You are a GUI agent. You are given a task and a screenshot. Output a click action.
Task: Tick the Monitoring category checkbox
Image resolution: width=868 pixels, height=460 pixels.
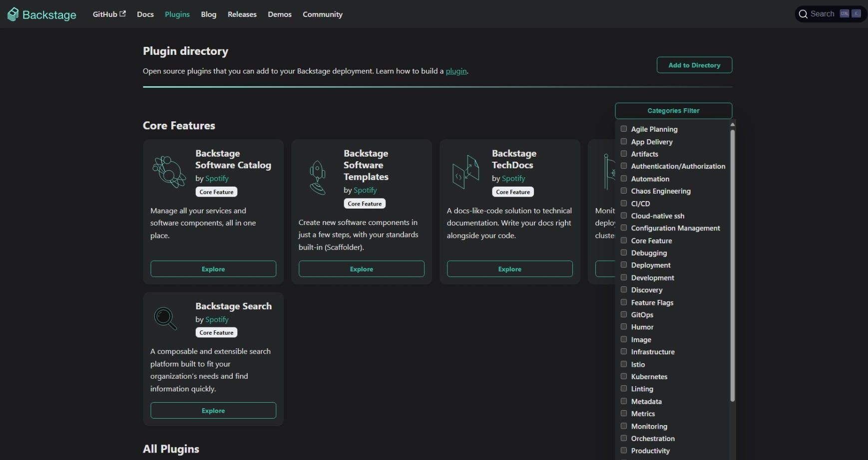(624, 426)
